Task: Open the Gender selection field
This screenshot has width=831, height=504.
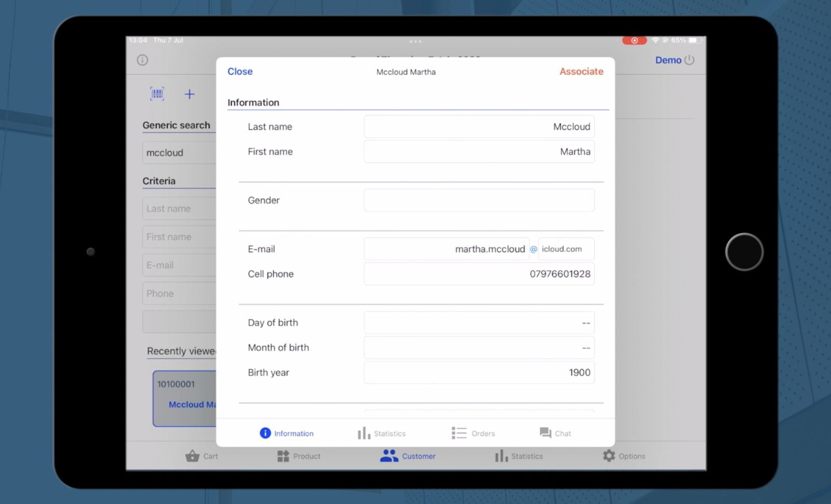Action: [x=478, y=200]
